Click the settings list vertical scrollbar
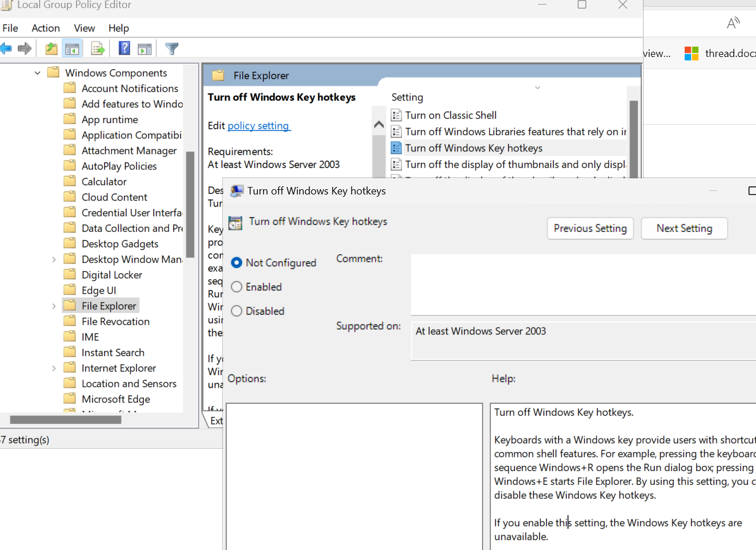The height and width of the screenshot is (550, 756). pyautogui.click(x=633, y=139)
